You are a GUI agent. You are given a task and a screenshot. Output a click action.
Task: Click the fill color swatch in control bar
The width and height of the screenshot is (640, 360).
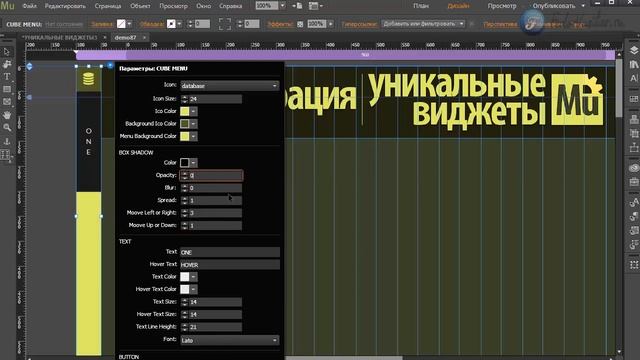121,24
